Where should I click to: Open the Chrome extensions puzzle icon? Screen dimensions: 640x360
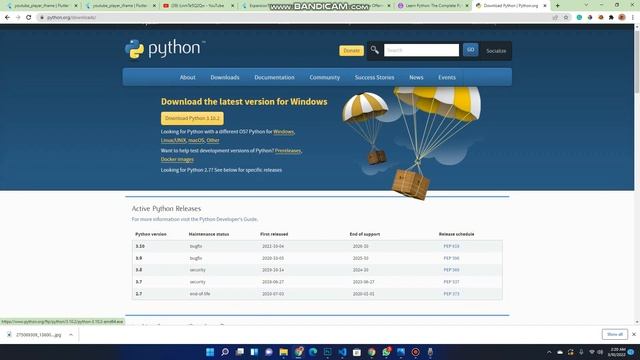click(611, 18)
